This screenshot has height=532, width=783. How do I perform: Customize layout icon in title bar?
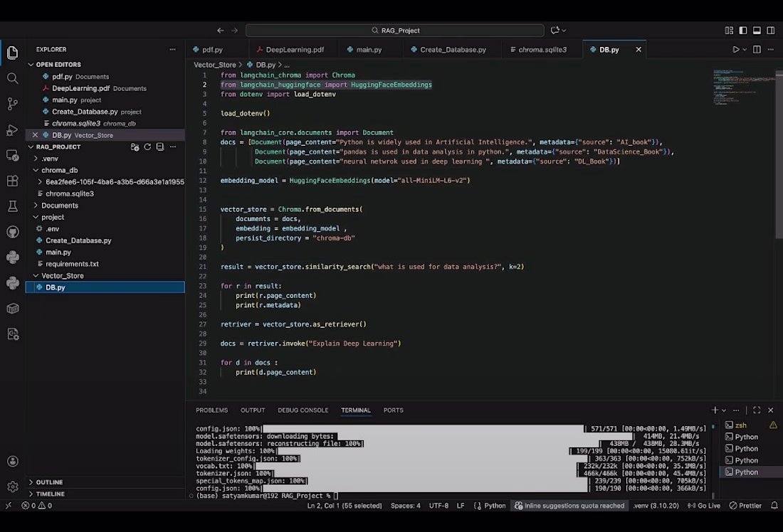coord(729,31)
